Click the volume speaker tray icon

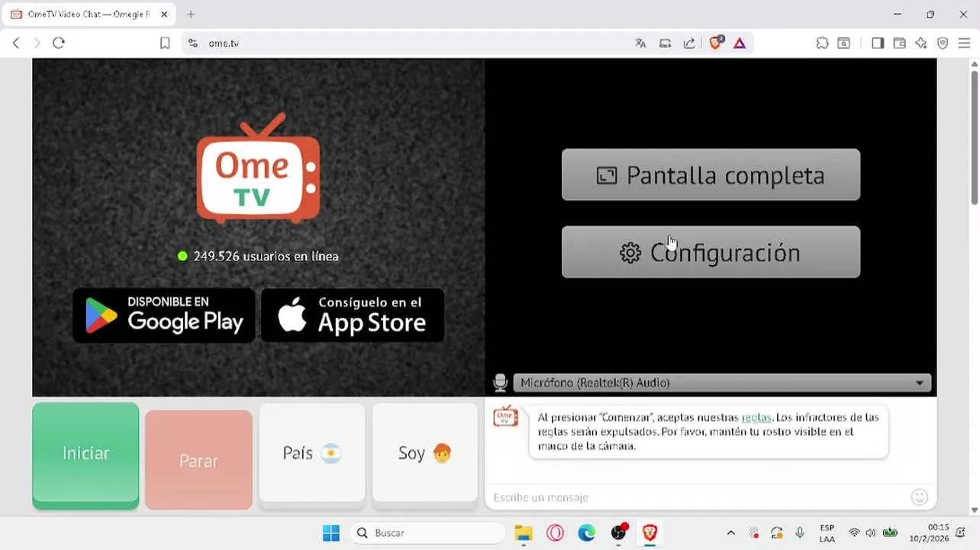tap(871, 533)
